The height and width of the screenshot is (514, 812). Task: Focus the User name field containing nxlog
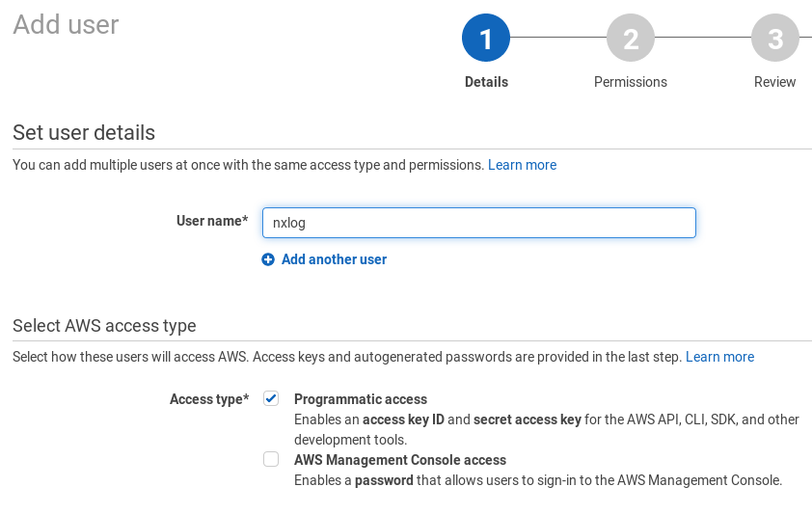coord(478,223)
